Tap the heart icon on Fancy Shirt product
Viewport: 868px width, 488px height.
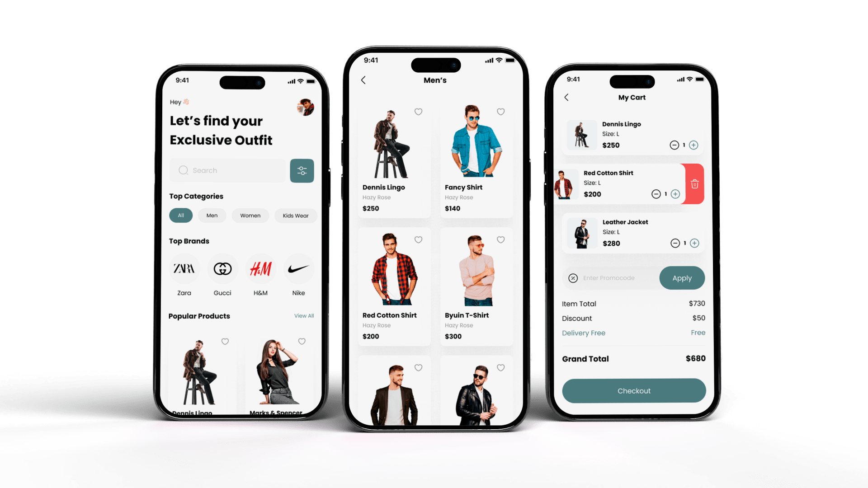click(x=501, y=112)
